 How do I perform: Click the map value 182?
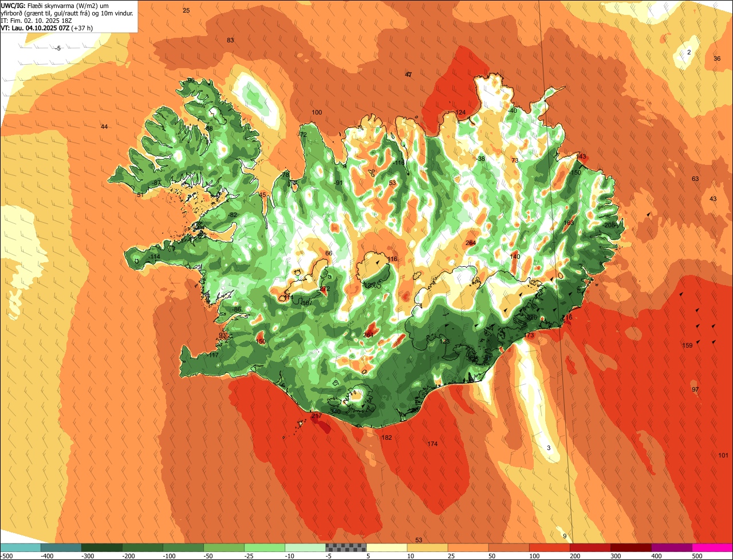pos(387,437)
